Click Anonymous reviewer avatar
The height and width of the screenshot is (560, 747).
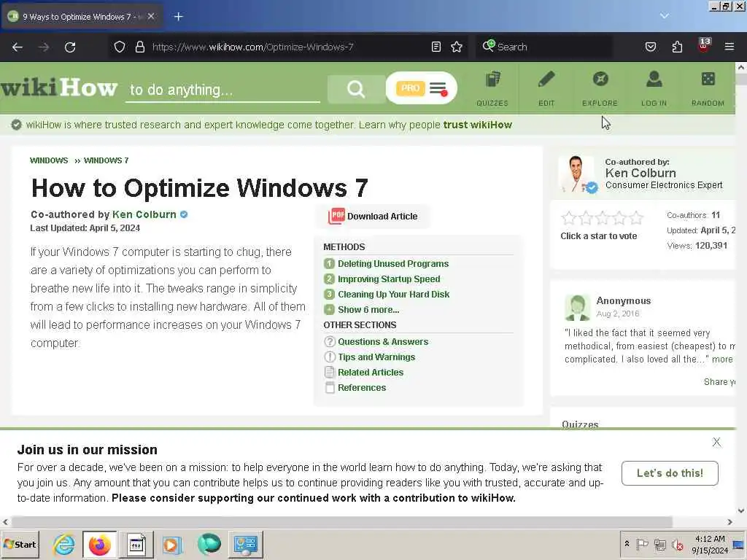(x=578, y=308)
